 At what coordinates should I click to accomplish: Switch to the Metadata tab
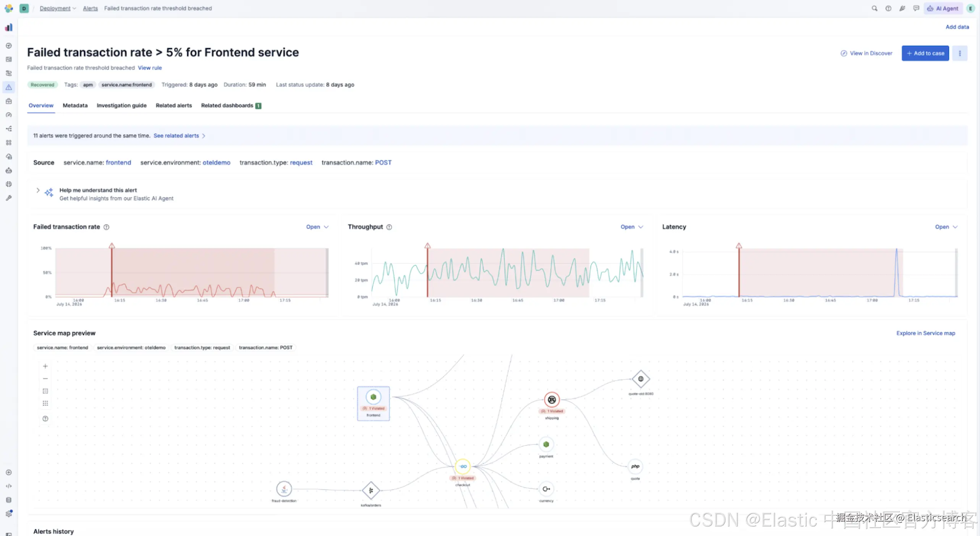(x=75, y=105)
